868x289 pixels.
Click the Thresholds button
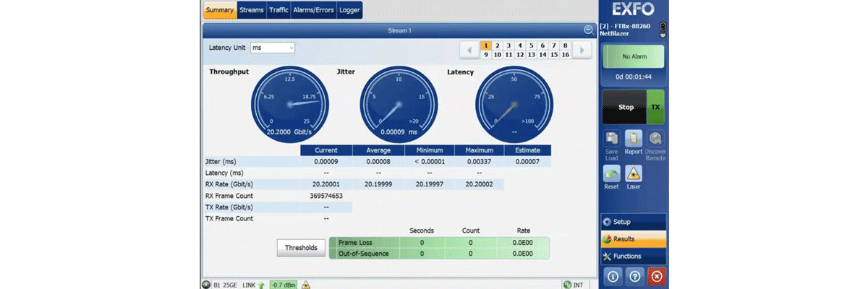point(301,248)
